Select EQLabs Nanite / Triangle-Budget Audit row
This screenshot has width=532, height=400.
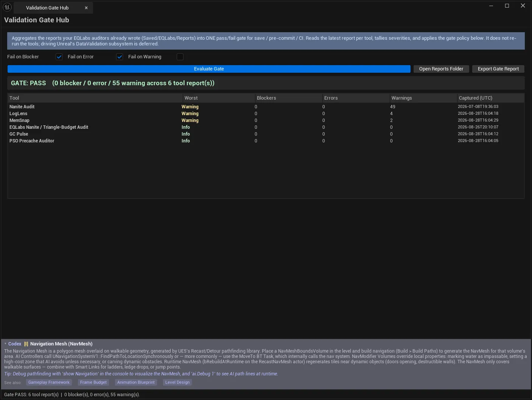click(266, 127)
